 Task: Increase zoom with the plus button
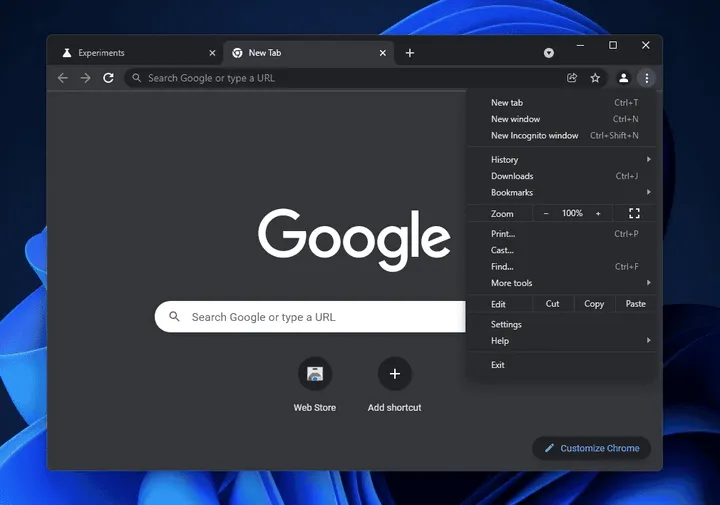[x=598, y=213]
